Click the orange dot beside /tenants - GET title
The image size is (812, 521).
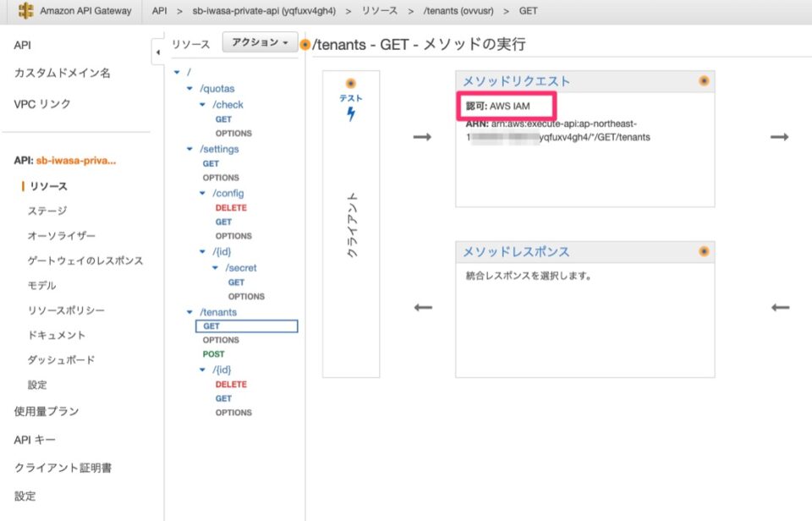305,43
